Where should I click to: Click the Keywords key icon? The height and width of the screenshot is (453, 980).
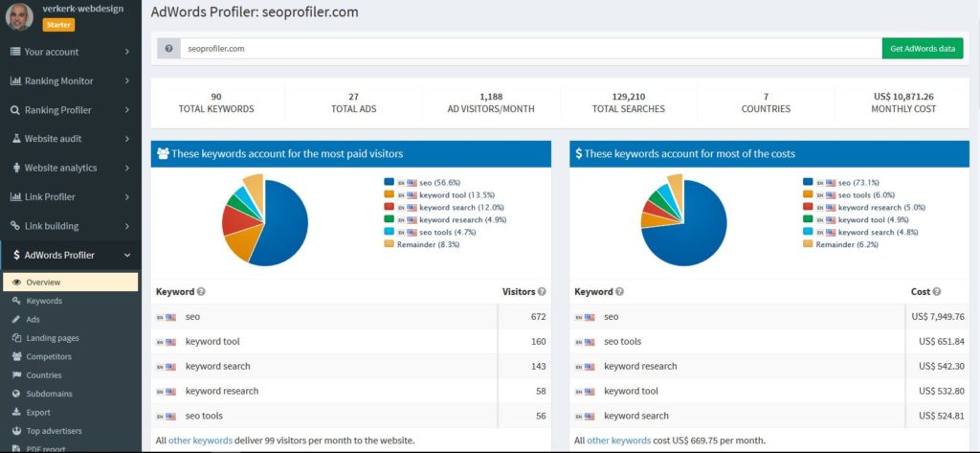coord(16,301)
